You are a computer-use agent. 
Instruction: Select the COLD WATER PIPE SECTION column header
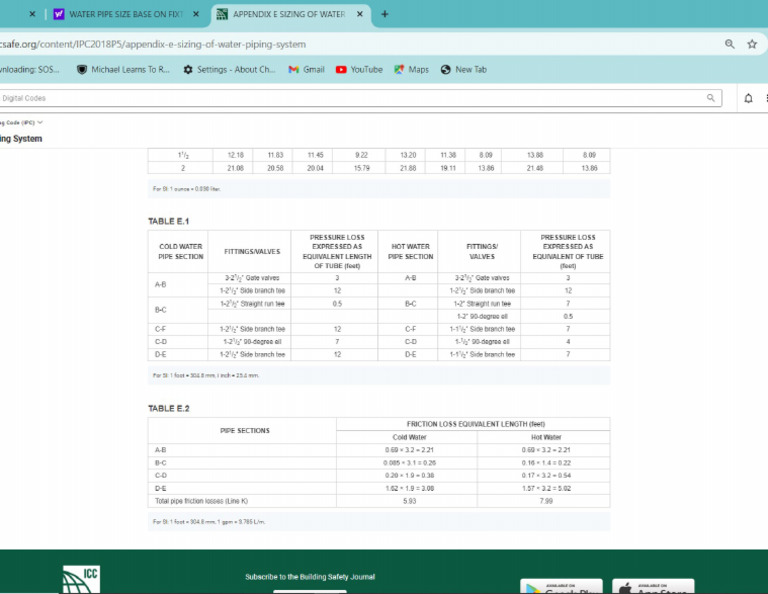(180, 251)
